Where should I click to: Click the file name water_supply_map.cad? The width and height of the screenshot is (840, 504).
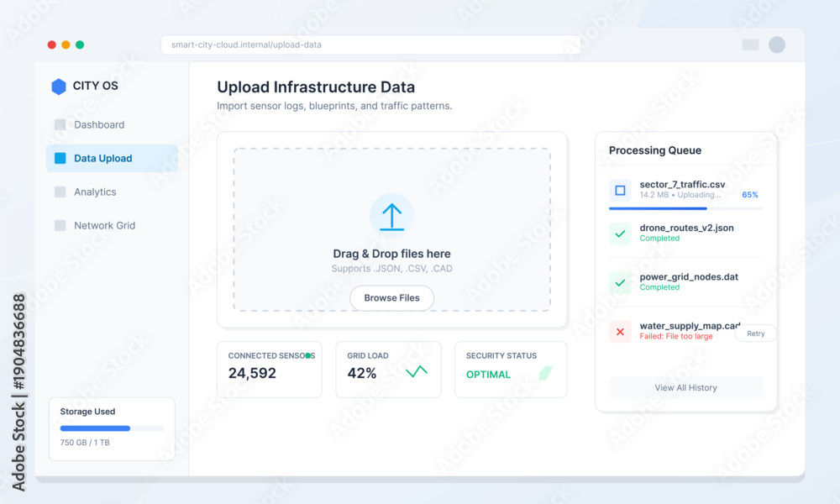pyautogui.click(x=690, y=326)
